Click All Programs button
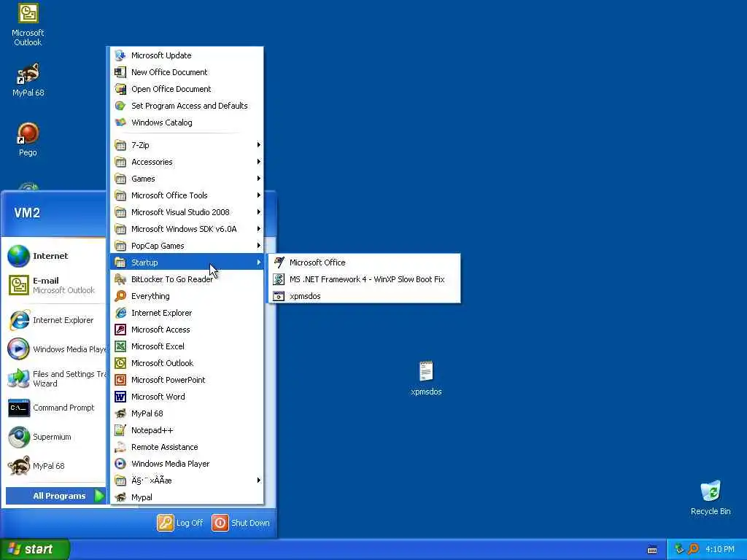The height and width of the screenshot is (560, 747). click(55, 496)
